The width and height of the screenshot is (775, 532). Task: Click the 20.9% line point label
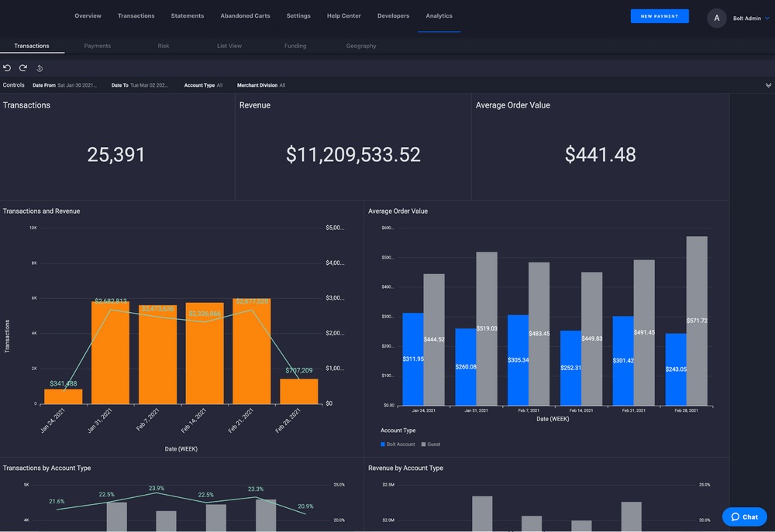click(305, 506)
